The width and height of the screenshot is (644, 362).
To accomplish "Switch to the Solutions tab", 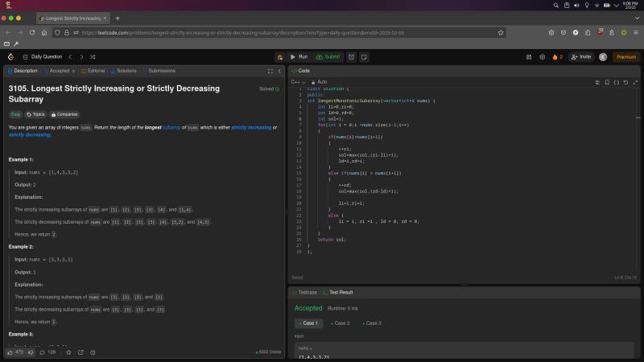I will (x=124, y=71).
